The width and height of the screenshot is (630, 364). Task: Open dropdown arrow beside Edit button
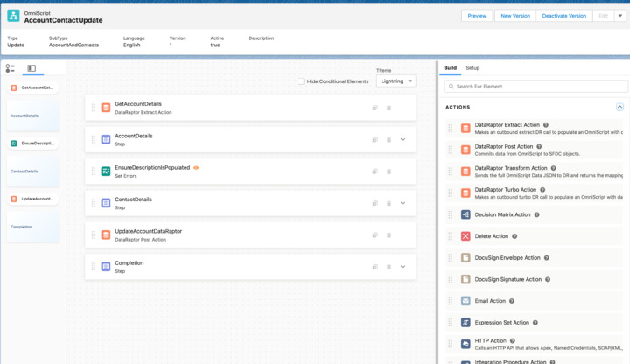[x=620, y=16]
